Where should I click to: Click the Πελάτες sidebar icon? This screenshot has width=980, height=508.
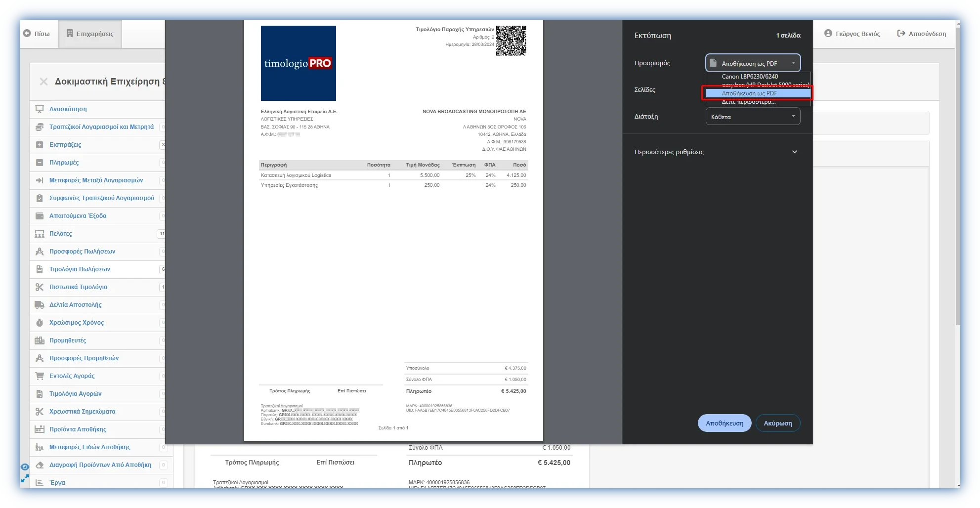coord(40,234)
